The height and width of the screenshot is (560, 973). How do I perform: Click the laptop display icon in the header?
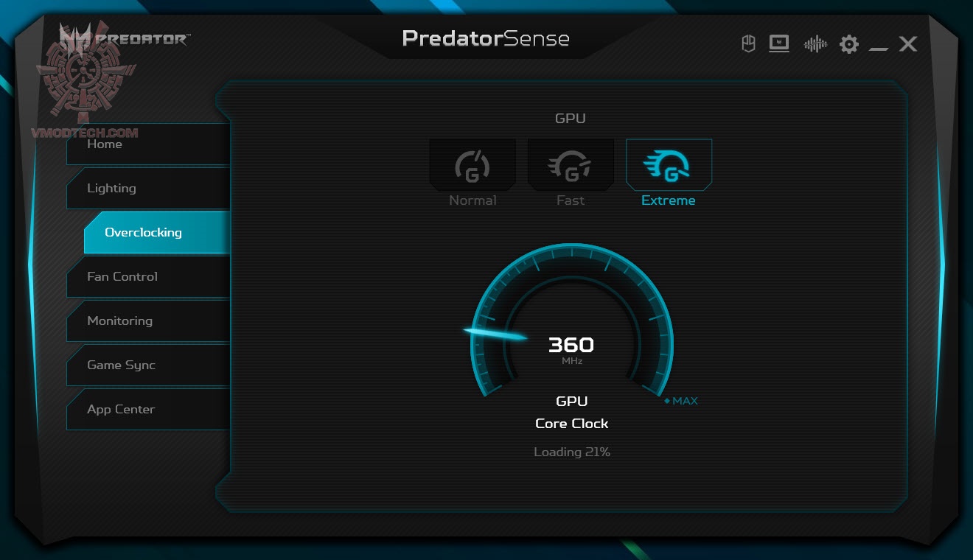(x=779, y=44)
